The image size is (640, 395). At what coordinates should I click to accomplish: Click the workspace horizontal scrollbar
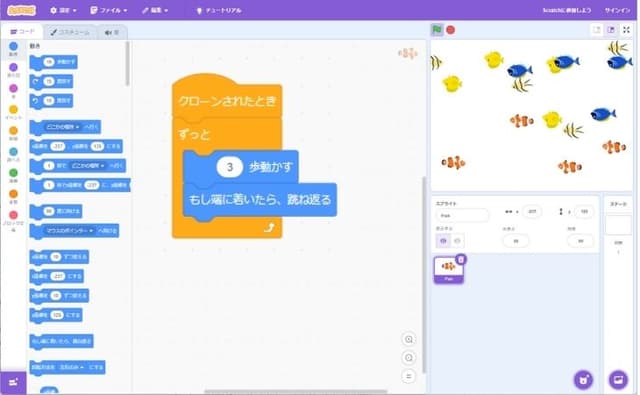point(295,392)
